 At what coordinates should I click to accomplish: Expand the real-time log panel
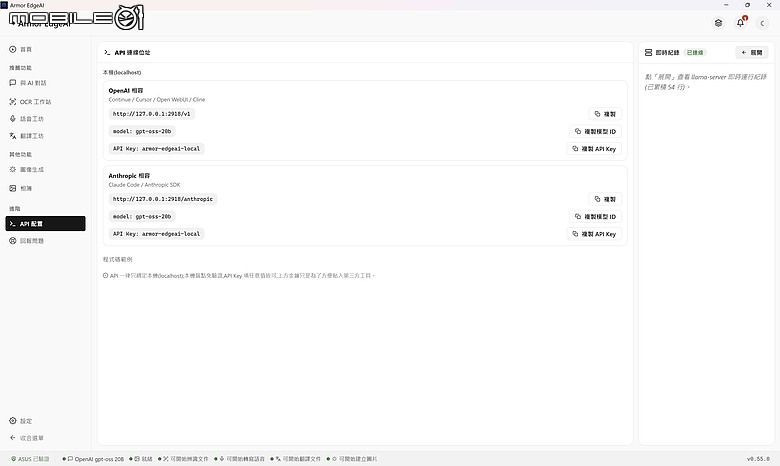[752, 52]
